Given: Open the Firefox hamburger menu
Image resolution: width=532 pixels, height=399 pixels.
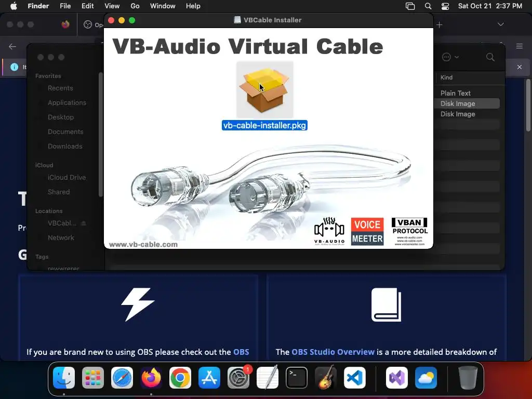Looking at the screenshot, I should coord(520,46).
